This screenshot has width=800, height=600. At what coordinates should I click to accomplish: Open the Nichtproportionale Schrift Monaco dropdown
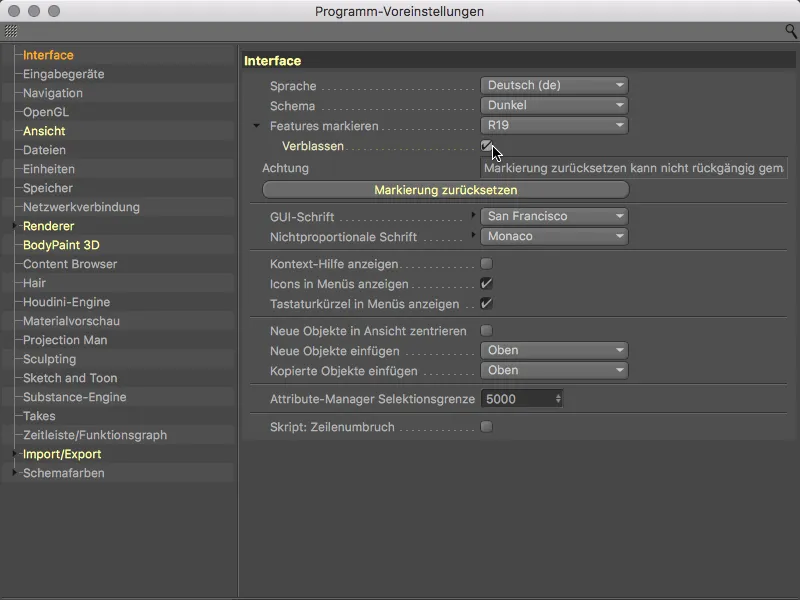[x=554, y=236]
